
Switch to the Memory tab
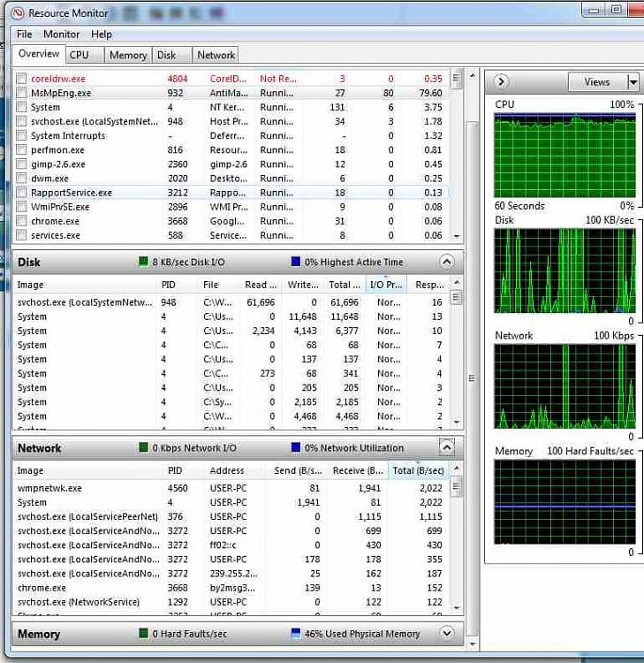coord(128,56)
